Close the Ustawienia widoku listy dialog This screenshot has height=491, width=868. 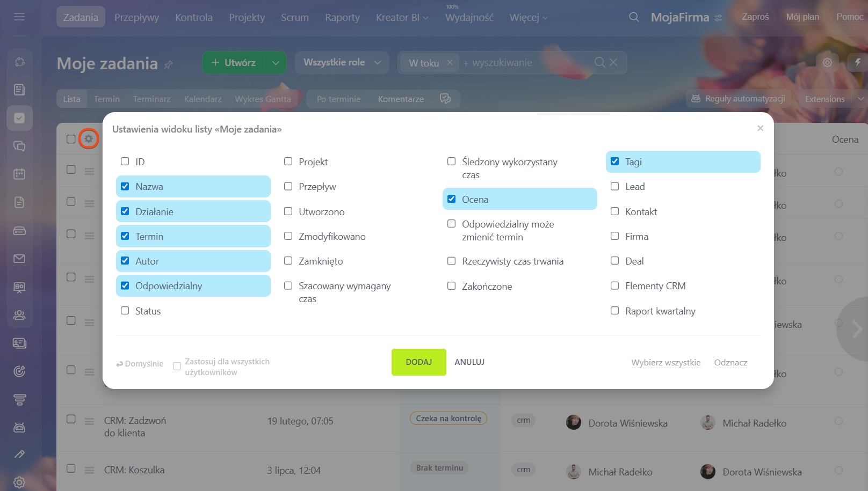760,128
